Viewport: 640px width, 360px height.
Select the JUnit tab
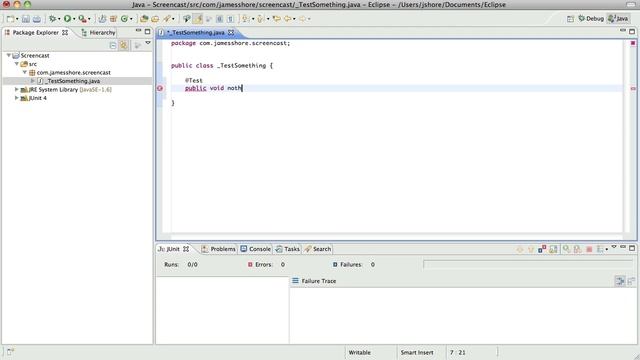click(173, 249)
